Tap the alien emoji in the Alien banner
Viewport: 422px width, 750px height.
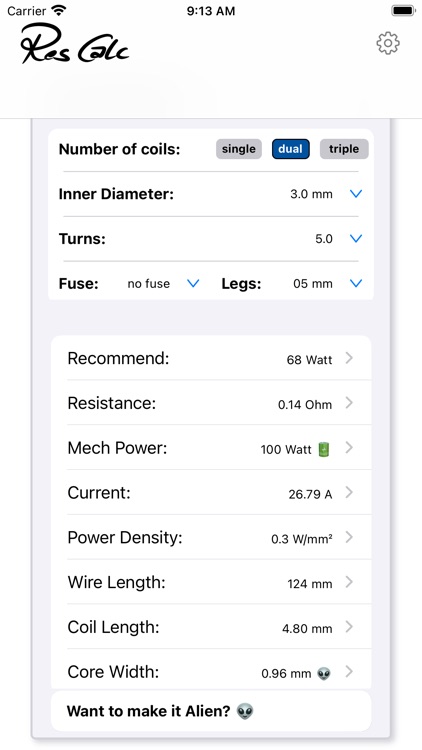pyautogui.click(x=245, y=711)
